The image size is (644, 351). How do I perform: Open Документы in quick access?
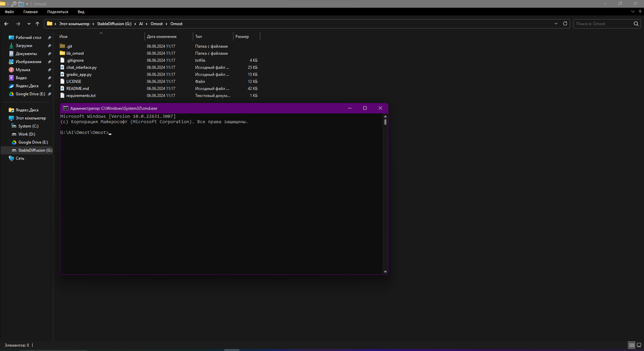pos(26,54)
